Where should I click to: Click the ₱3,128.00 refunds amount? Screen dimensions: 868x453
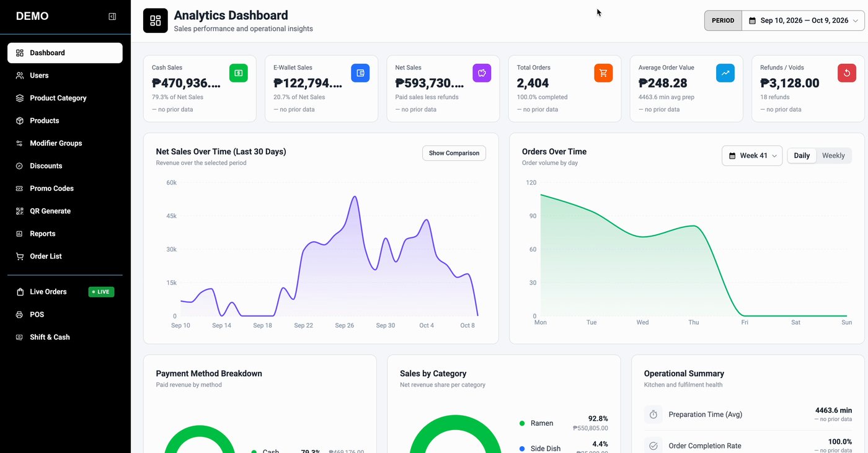coord(790,83)
